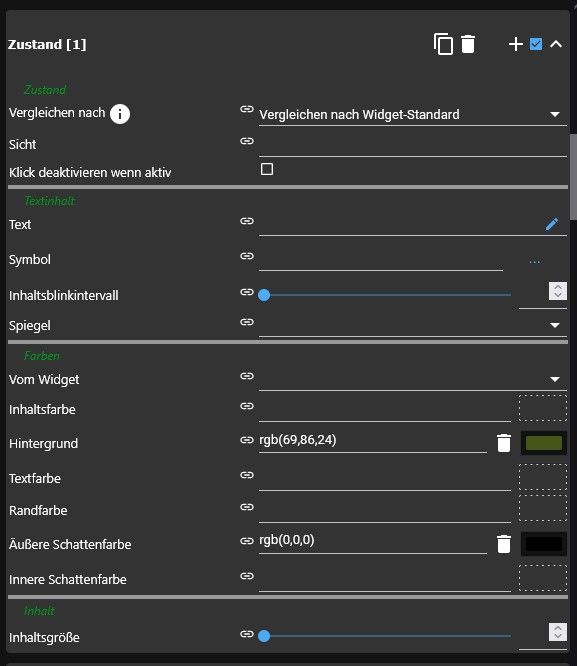577x666 pixels.
Task: Open the black Äußere Schattenfarbe swatch
Action: click(543, 544)
